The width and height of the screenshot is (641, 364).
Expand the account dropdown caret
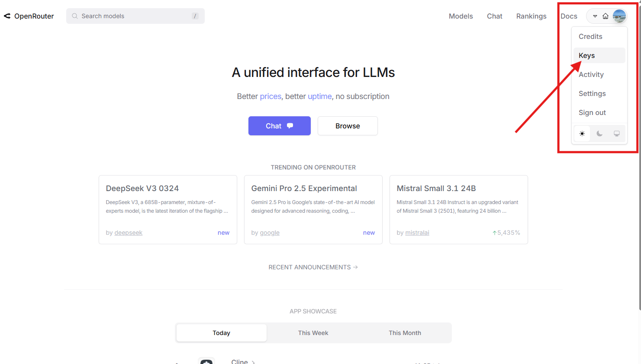(595, 16)
